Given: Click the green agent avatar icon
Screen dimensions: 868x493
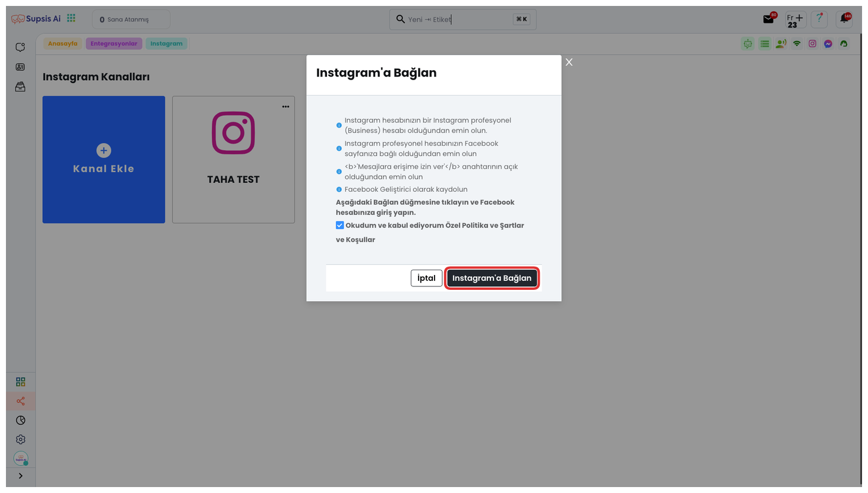Looking at the screenshot, I should coord(844,43).
